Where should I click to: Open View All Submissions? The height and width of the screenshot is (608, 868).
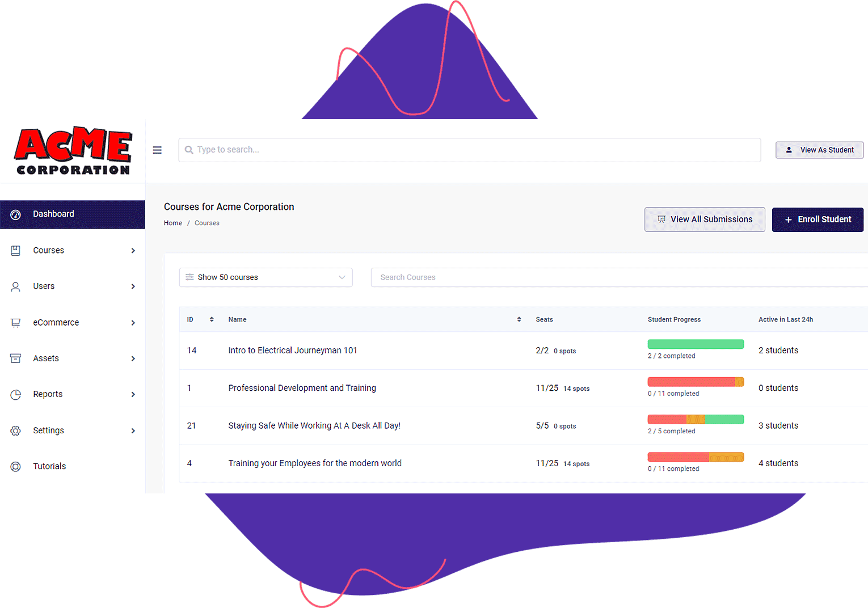click(705, 219)
